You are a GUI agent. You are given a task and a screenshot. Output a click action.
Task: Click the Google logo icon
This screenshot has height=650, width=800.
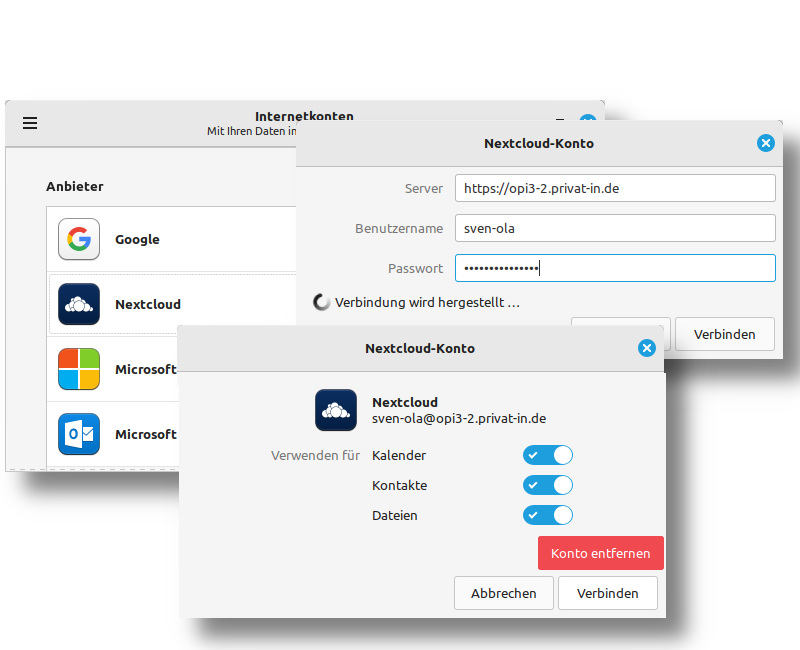[x=78, y=239]
